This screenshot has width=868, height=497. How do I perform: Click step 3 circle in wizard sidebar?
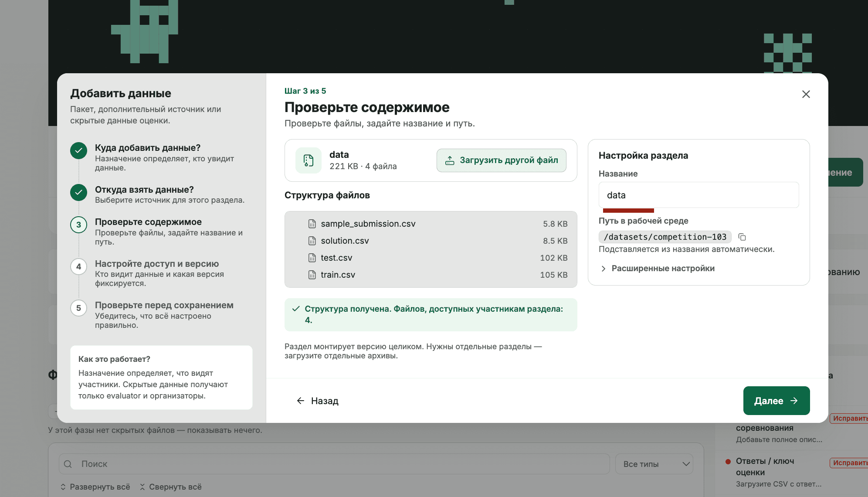coord(78,225)
